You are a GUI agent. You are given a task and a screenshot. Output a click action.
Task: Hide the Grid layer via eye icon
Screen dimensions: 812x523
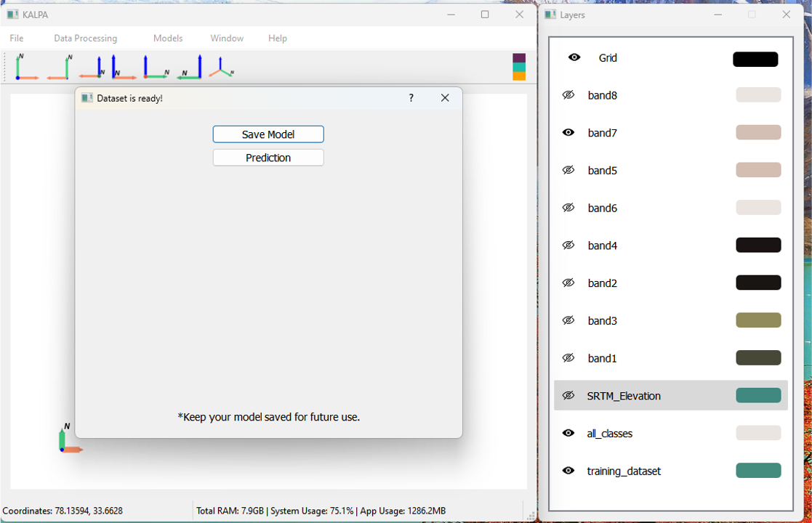pyautogui.click(x=574, y=57)
